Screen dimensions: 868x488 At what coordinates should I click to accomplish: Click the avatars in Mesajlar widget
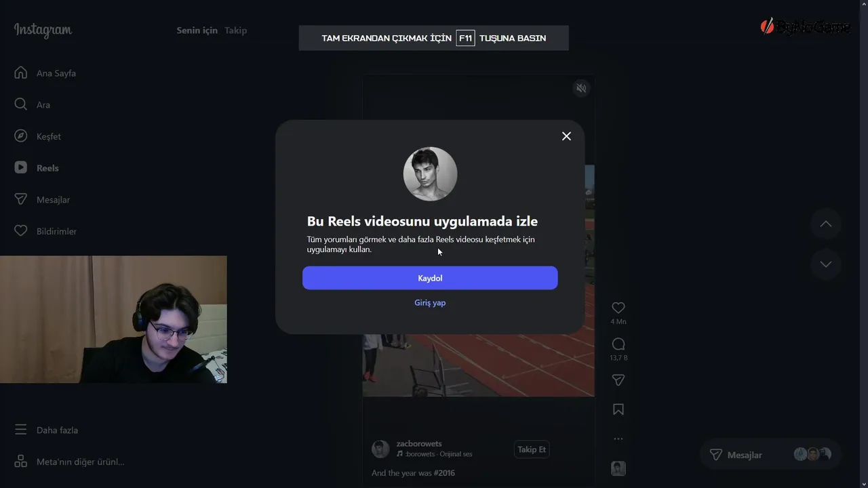coord(812,455)
